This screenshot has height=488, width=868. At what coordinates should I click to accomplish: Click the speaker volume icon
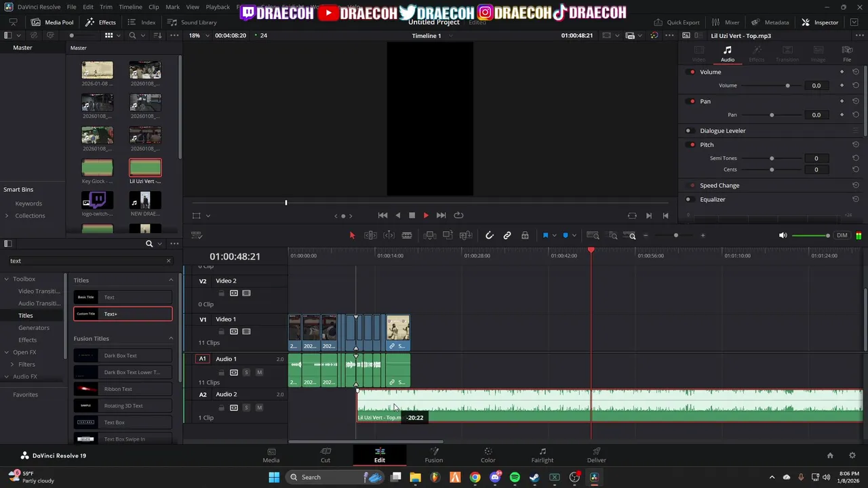[x=783, y=235]
